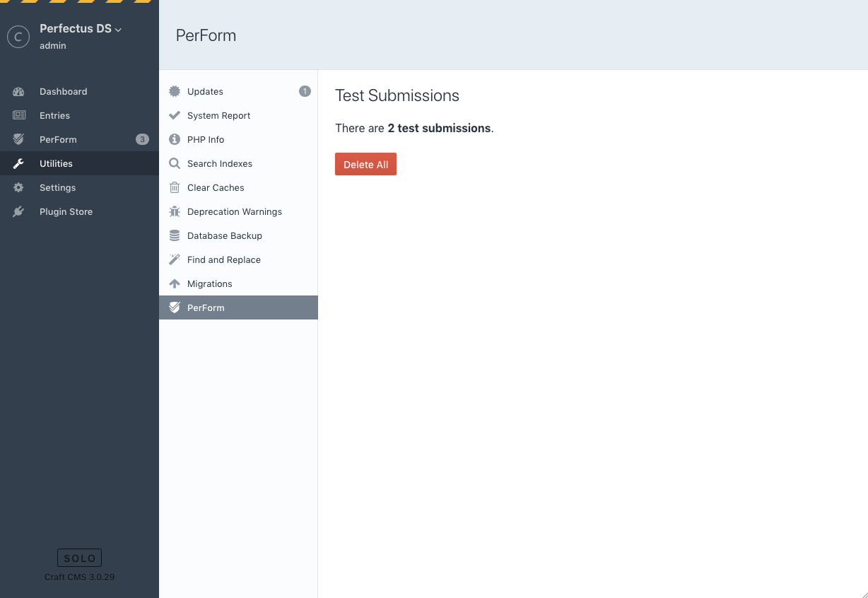Open PerForm in the main sidebar
Viewport: 868px width, 598px height.
pyautogui.click(x=58, y=140)
